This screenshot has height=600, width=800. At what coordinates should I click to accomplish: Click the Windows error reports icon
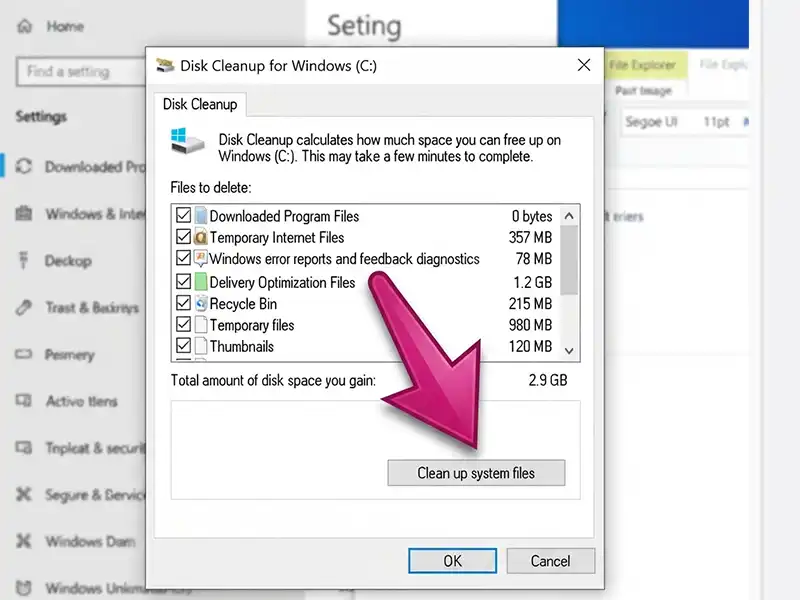pos(201,259)
